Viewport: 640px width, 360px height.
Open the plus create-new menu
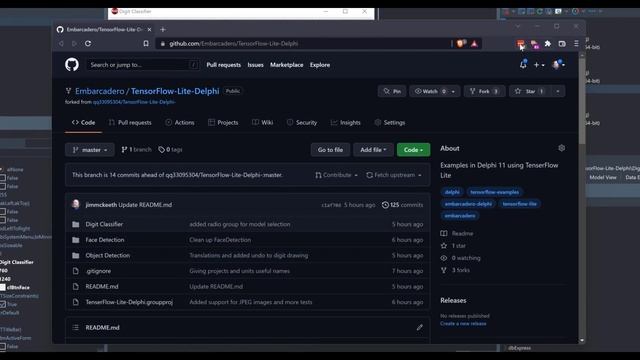coord(539,65)
